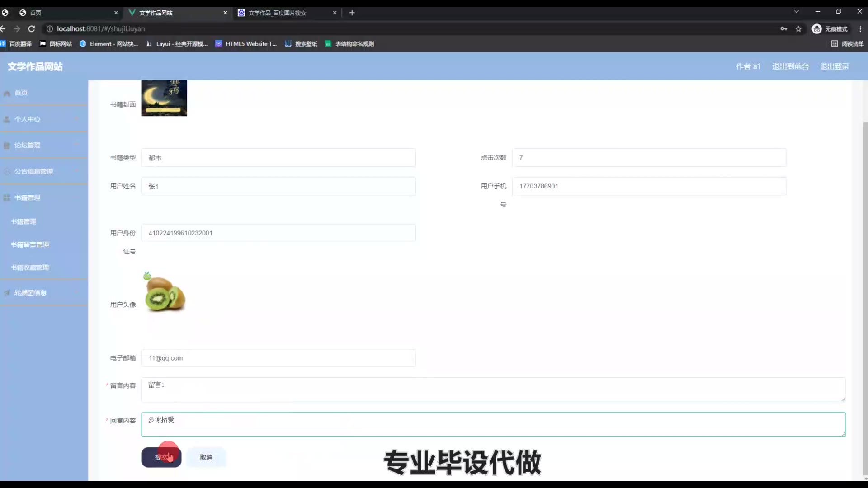Click the 百度翻译 bookmark icon
The height and width of the screenshot is (488, 868).
point(3,44)
